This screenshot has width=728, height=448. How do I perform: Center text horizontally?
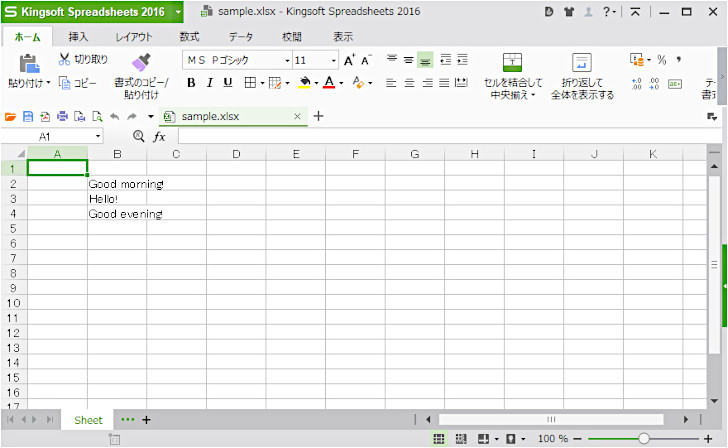pyautogui.click(x=409, y=83)
